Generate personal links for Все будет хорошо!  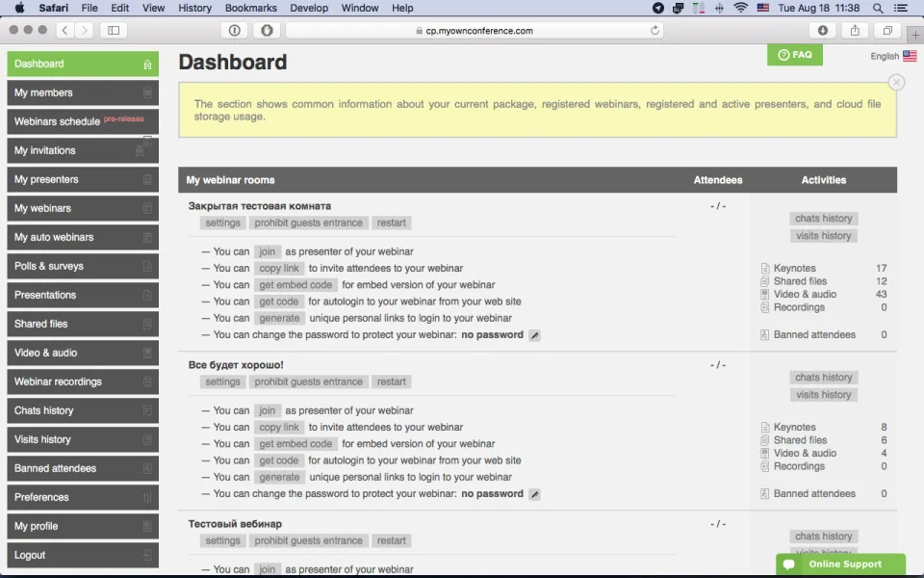pyautogui.click(x=279, y=477)
